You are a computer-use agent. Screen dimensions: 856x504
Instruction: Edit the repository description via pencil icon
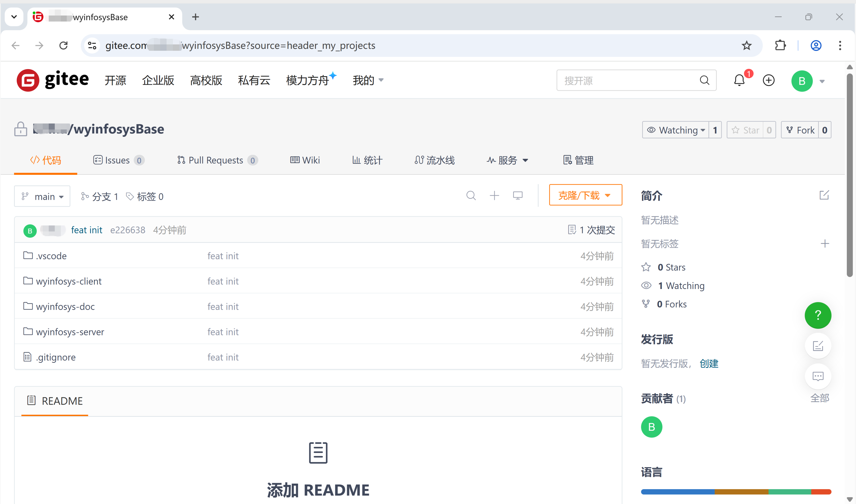824,195
